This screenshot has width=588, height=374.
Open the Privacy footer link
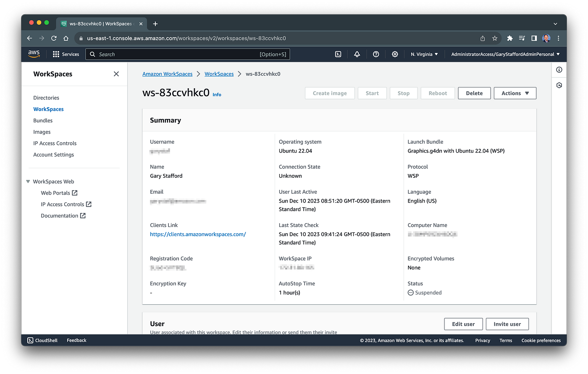tap(483, 340)
